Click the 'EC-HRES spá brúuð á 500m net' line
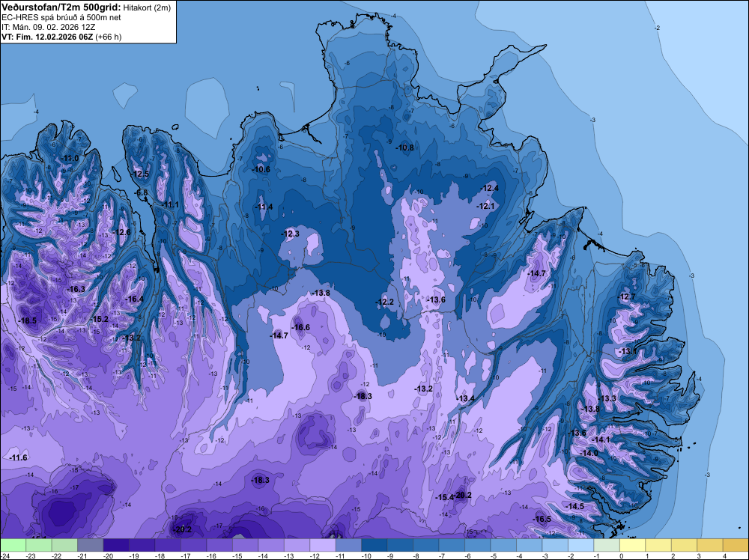Image resolution: width=749 pixels, height=560 pixels. 61,17
